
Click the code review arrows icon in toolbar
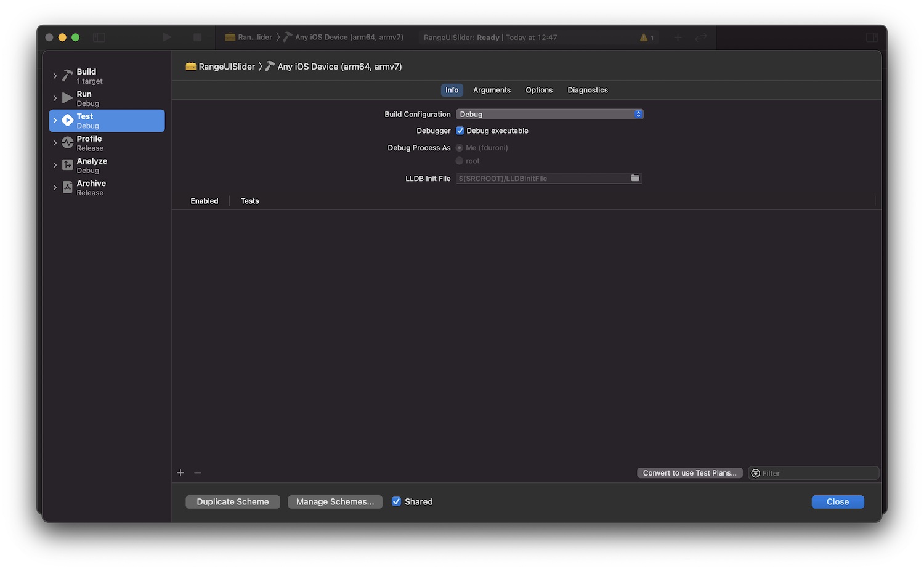click(x=701, y=38)
